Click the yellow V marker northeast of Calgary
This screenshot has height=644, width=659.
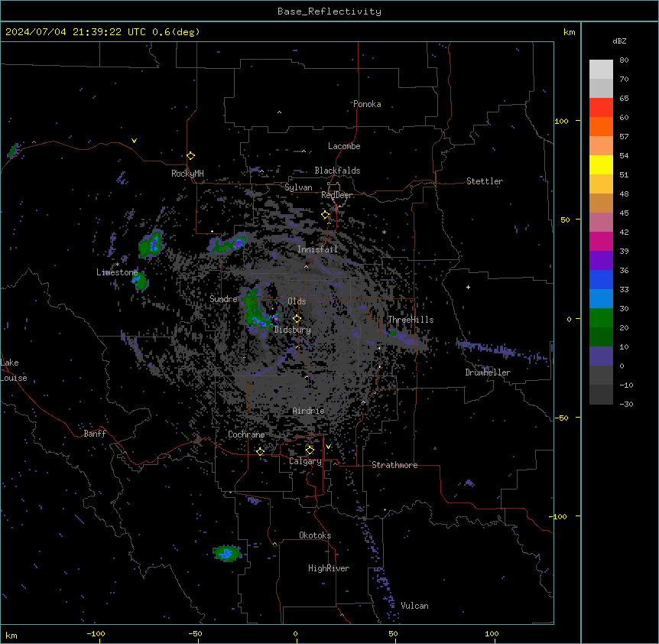click(x=328, y=447)
